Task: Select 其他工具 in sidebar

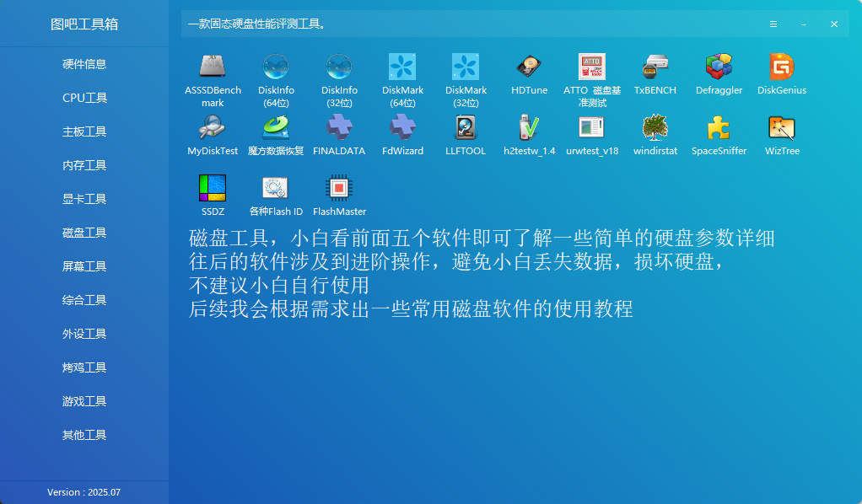Action: pos(84,435)
